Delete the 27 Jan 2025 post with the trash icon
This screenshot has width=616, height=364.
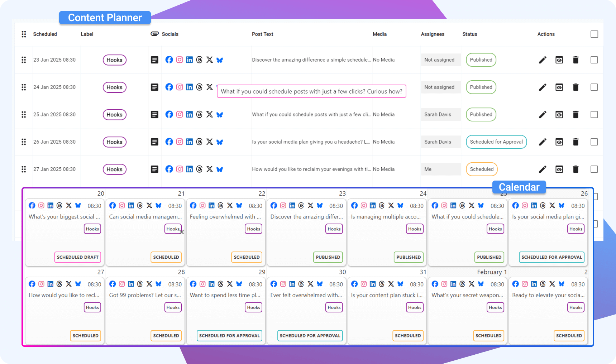point(576,169)
